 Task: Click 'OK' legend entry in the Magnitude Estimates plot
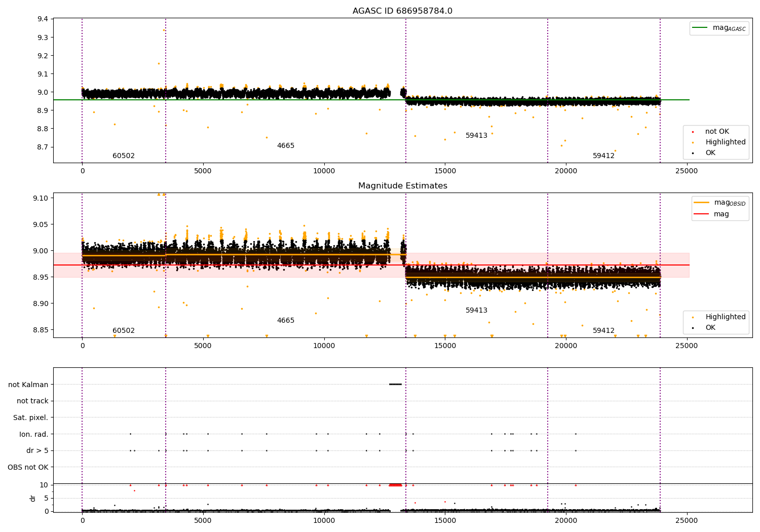(710, 328)
